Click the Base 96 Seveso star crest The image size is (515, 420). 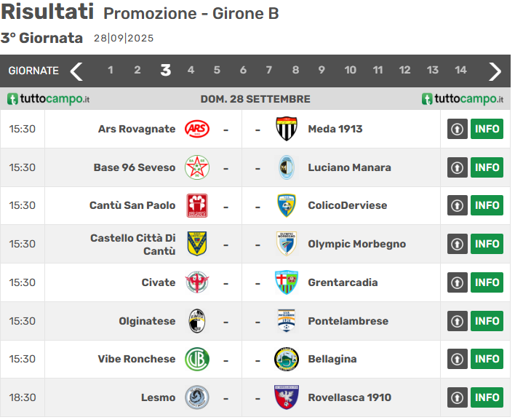(196, 167)
